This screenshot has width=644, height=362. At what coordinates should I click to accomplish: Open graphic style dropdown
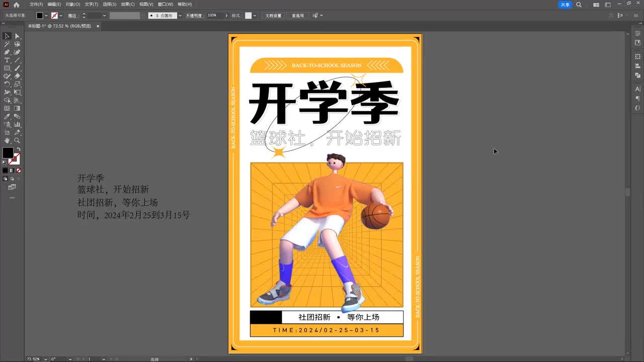[x=255, y=16]
